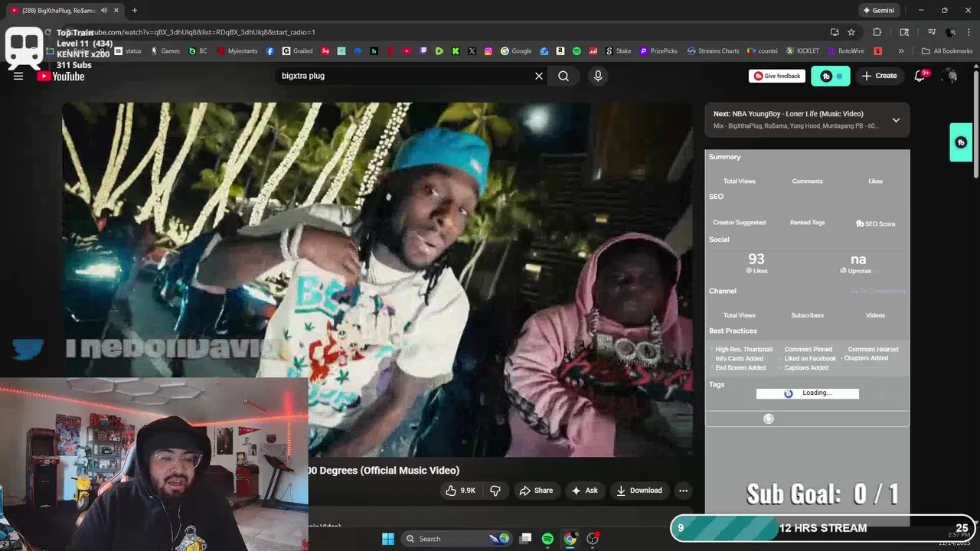
Task: Click the magnifier search button
Action: coord(563,76)
